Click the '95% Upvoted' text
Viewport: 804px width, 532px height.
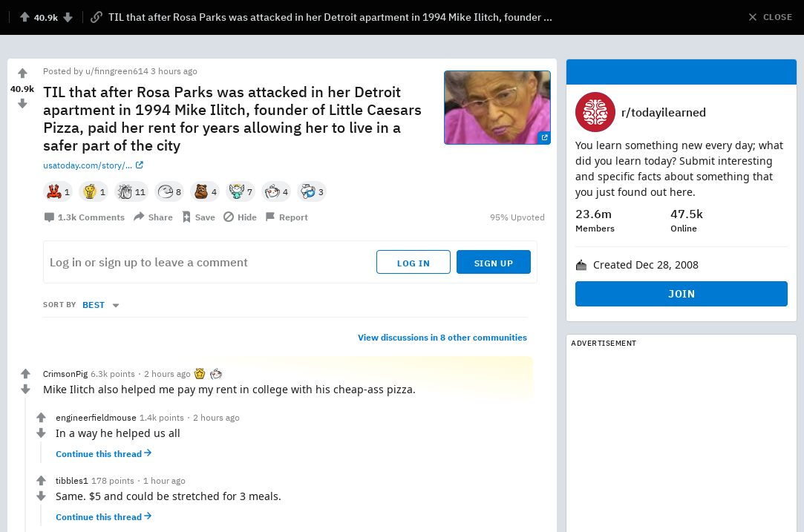tap(517, 217)
